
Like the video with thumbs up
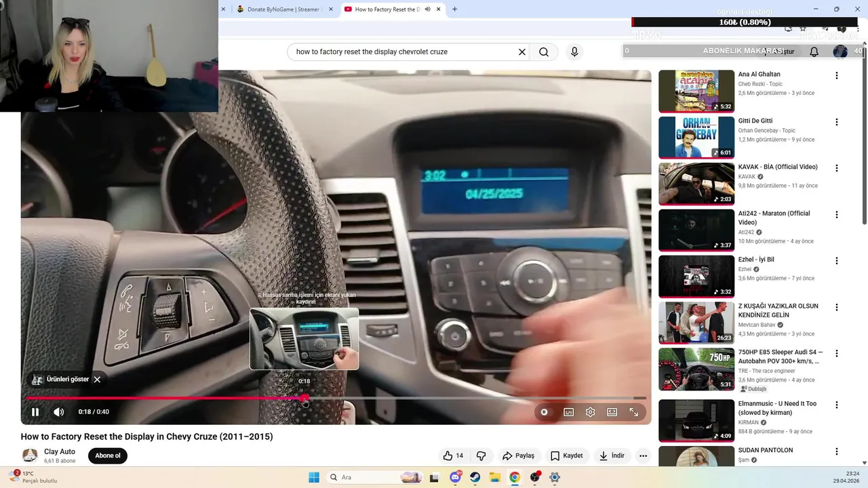454,455
